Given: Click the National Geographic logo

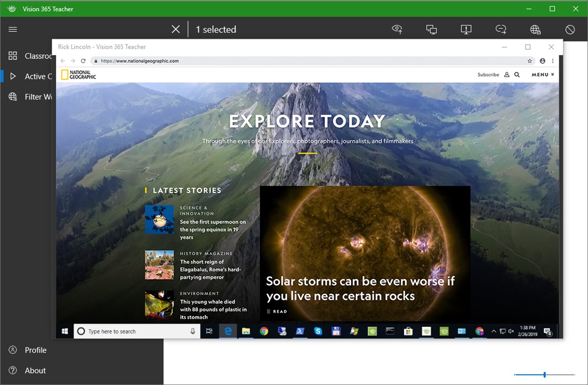Looking at the screenshot, I should coord(78,75).
